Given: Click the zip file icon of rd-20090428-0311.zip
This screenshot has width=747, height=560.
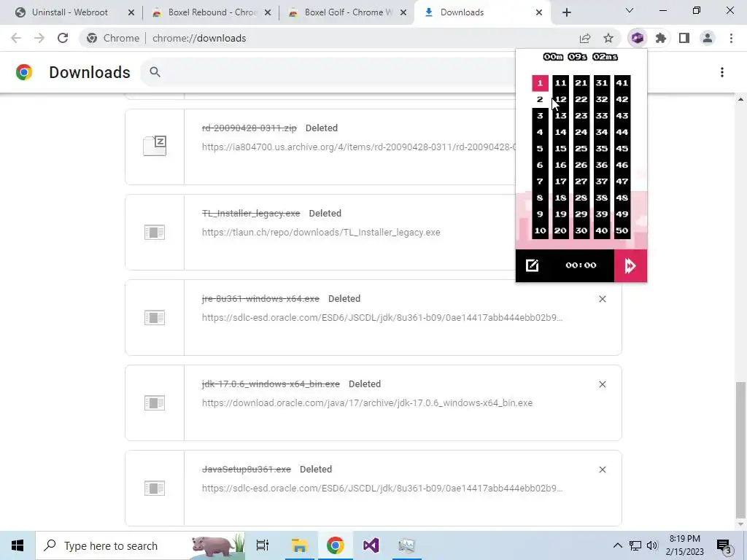Looking at the screenshot, I should [155, 146].
